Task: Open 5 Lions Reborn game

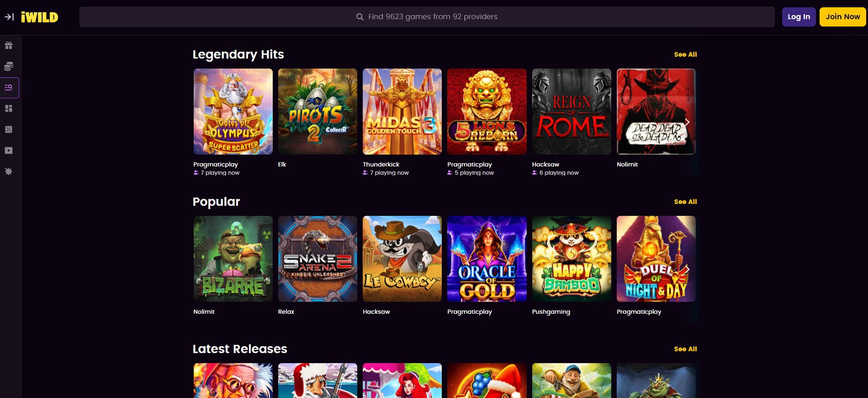Action: (487, 112)
